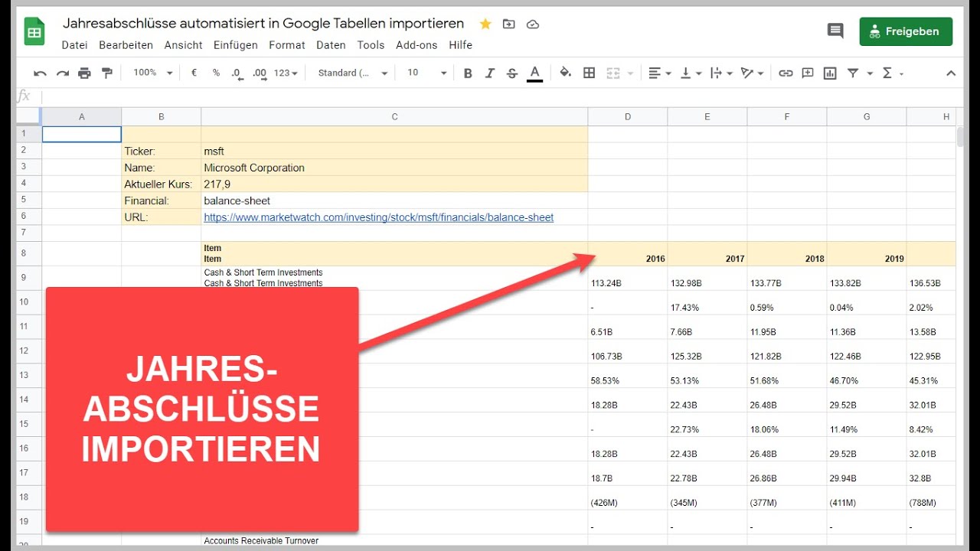Format as currency with euro icon
Viewport: 980px width, 551px height.
[194, 73]
